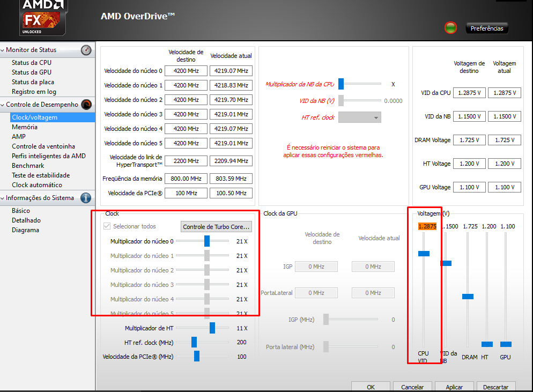Open Registro em log page
533x392 pixels.
coord(34,92)
